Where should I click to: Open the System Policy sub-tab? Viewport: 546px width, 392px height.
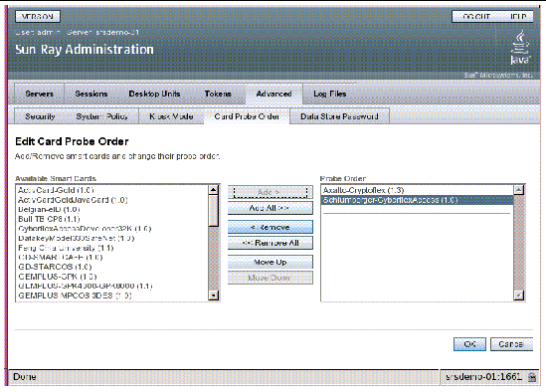pyautogui.click(x=101, y=116)
